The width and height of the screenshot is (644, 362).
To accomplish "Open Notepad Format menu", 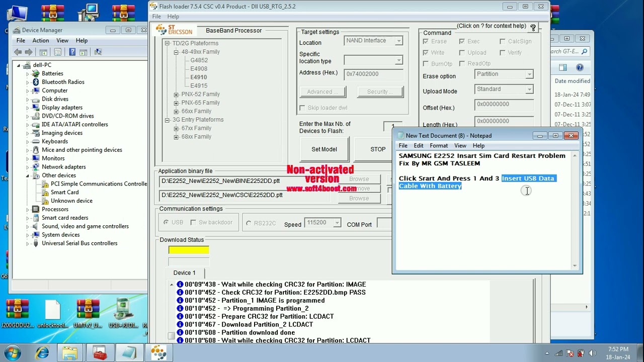I will point(439,146).
